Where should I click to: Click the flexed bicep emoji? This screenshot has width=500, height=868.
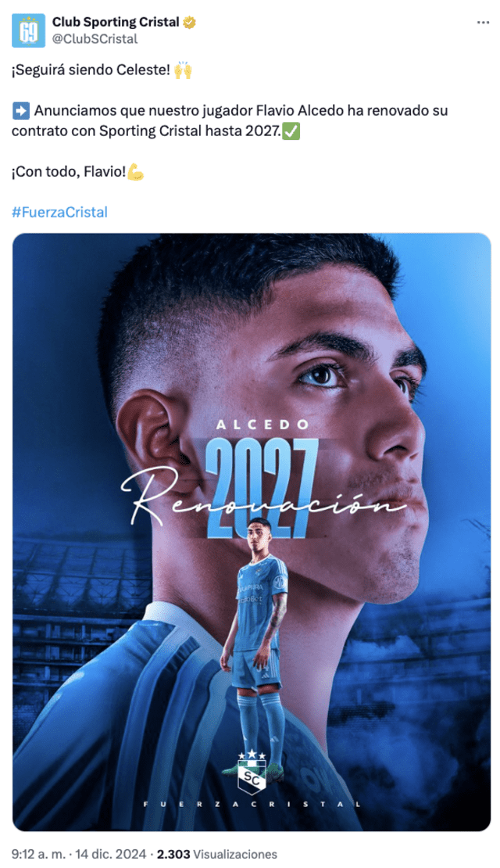[x=135, y=171]
